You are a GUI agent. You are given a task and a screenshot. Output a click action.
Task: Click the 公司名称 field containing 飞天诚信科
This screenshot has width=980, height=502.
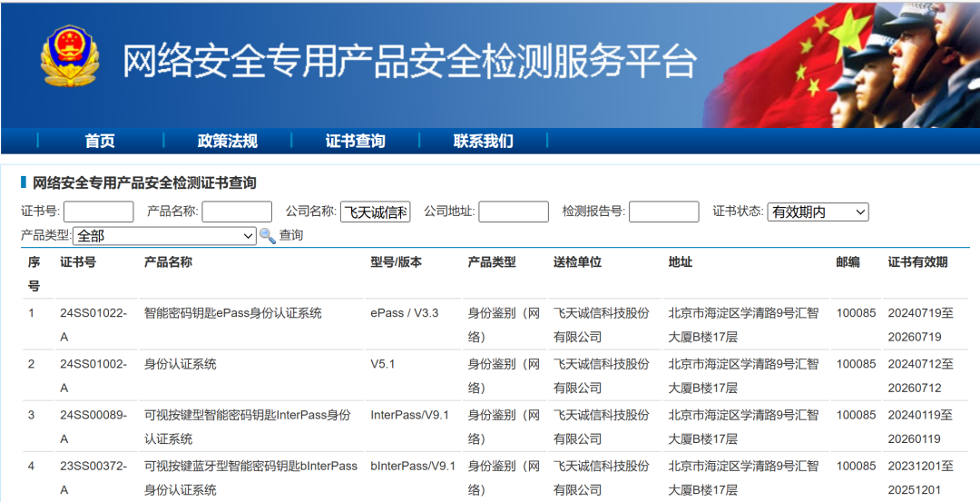pyautogui.click(x=375, y=212)
